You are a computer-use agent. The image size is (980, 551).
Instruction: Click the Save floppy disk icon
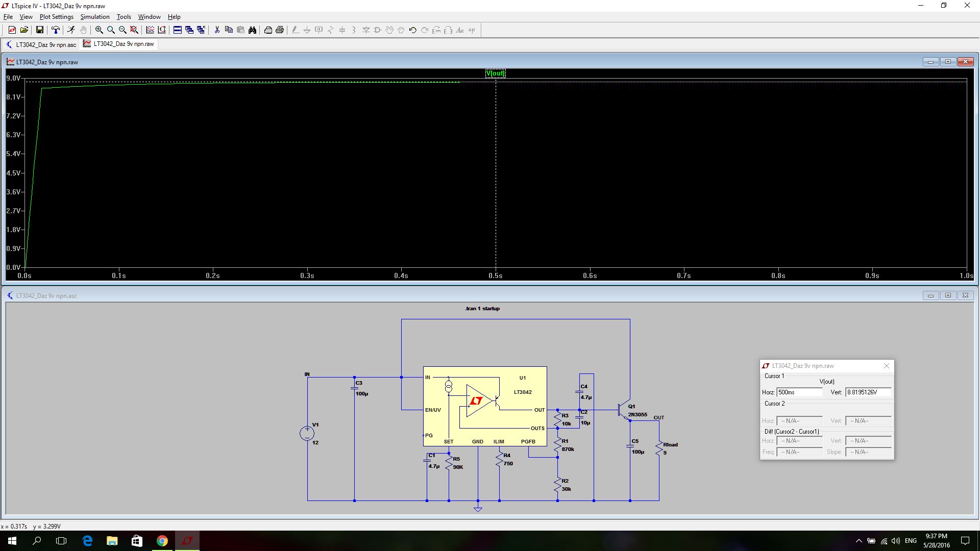pyautogui.click(x=39, y=30)
